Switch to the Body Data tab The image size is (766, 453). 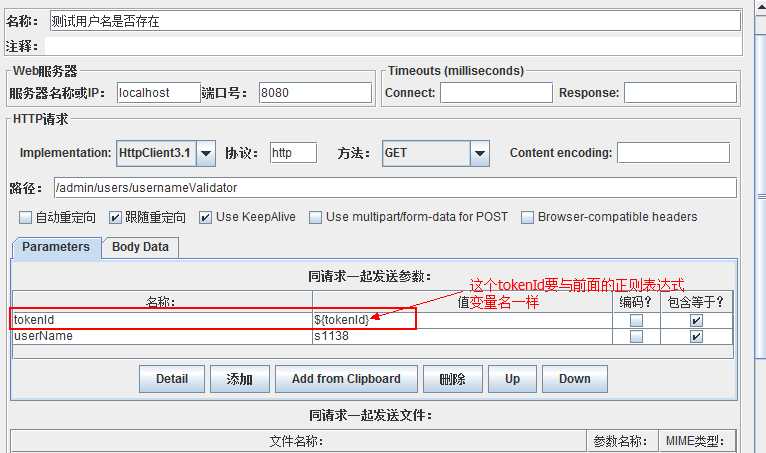pyautogui.click(x=140, y=247)
